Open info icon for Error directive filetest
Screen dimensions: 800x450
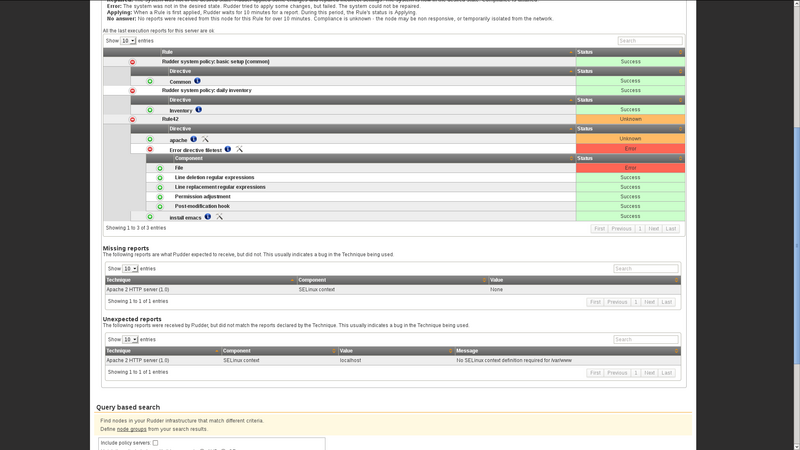(228, 149)
